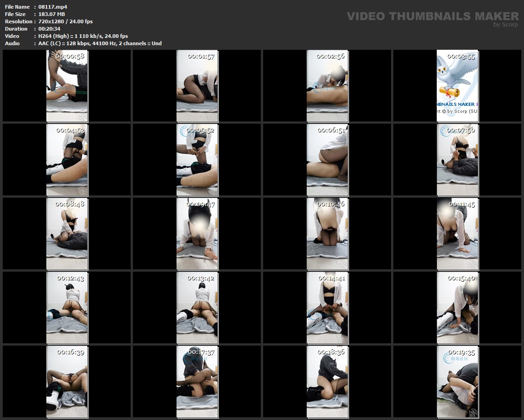Screen dimensions: 524x420
Task: Select the thumbnail at 00:04:53
Action: click(67, 160)
